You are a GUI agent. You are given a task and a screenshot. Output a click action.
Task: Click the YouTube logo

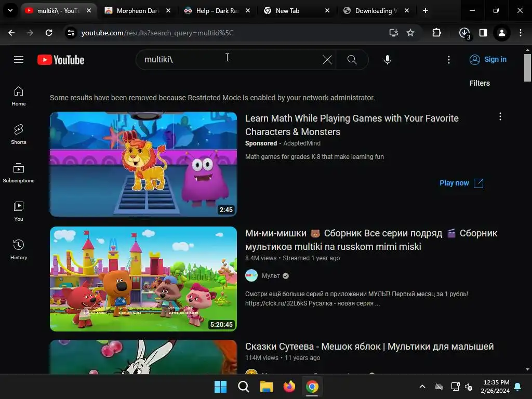61,60
